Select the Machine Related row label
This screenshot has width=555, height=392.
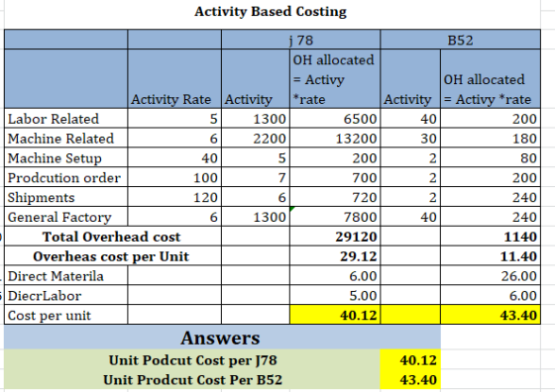pyautogui.click(x=65, y=139)
